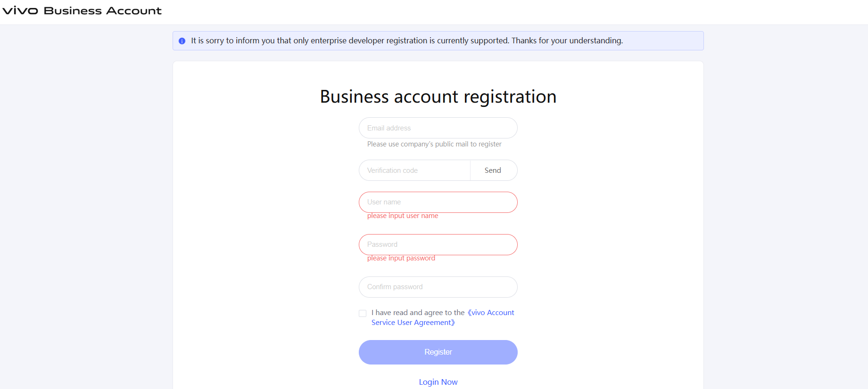Focus the Email address field

tap(438, 128)
